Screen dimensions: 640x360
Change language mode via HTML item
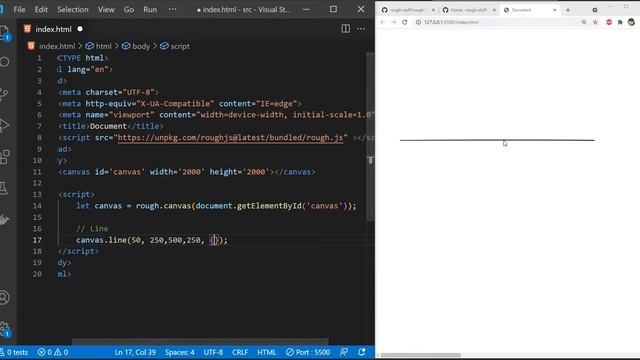coord(267,352)
